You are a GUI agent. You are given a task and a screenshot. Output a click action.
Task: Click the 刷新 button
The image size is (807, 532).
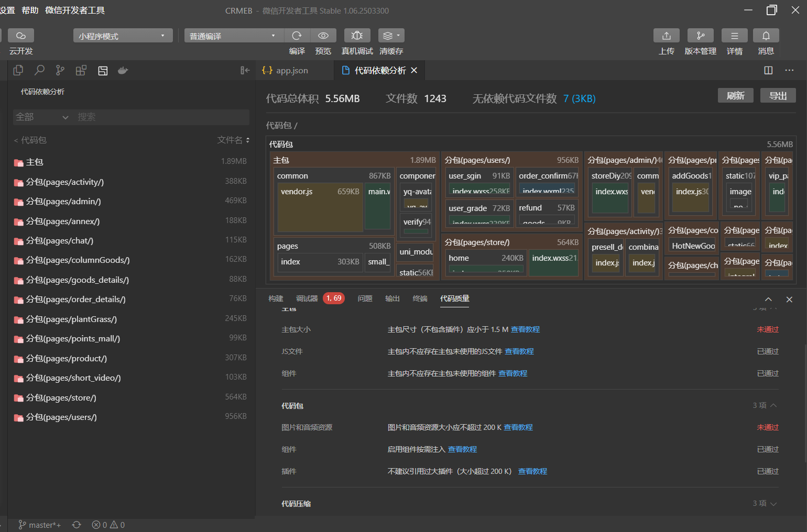[x=736, y=95]
